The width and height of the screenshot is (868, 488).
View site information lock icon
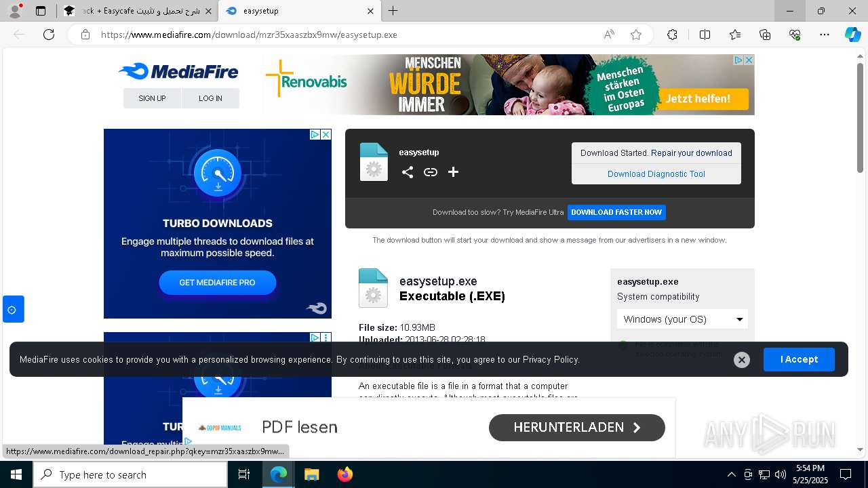(x=85, y=35)
